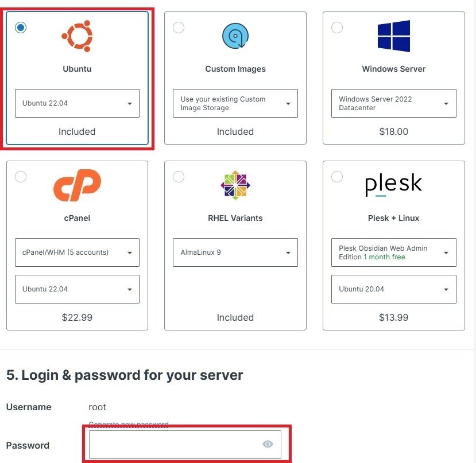Select the Plesk + Linux radio button
Image resolution: width=476 pixels, height=463 pixels.
pyautogui.click(x=336, y=177)
